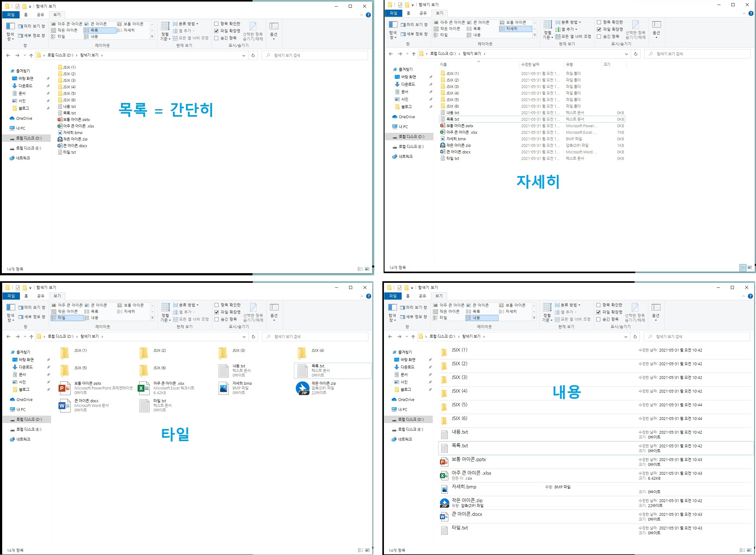This screenshot has width=756, height=555.
Task: Open 분류 방법 dropdown in the 타일 window
Action: (x=188, y=305)
